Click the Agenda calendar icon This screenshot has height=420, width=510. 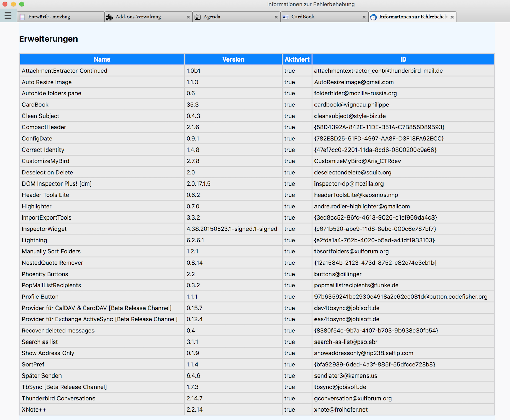pos(198,17)
